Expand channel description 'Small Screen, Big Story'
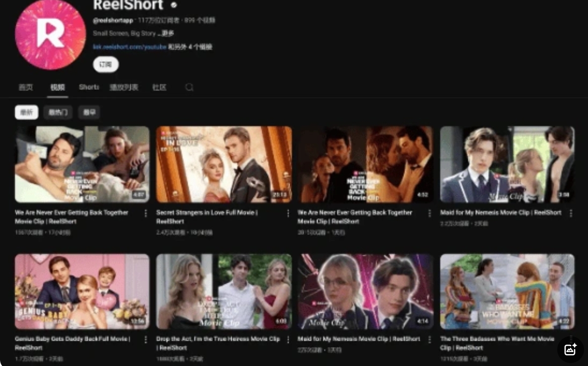588x366 pixels. pyautogui.click(x=133, y=33)
